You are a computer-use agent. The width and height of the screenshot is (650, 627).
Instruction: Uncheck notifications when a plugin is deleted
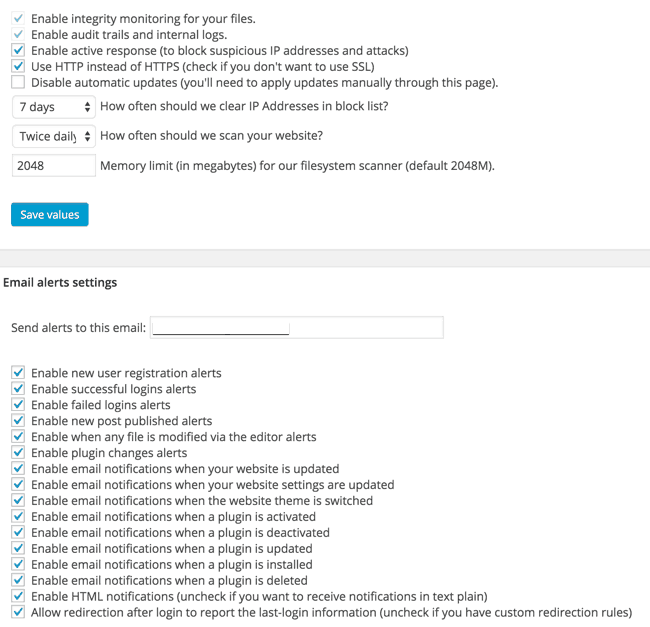point(18,581)
